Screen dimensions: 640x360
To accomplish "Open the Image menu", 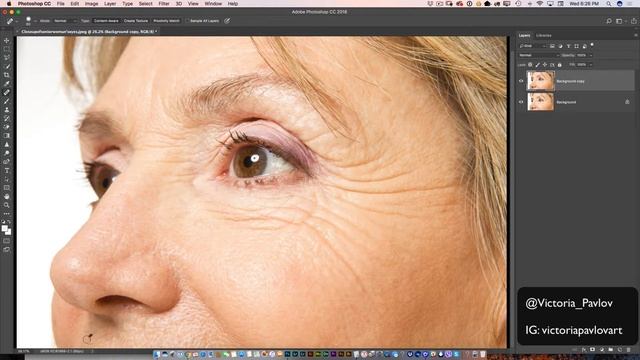I will pyautogui.click(x=91, y=4).
